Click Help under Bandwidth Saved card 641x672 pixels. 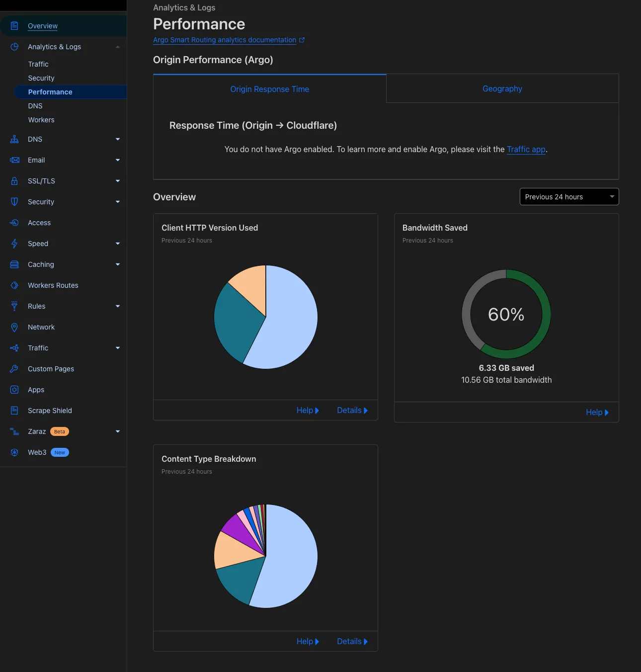[597, 412]
